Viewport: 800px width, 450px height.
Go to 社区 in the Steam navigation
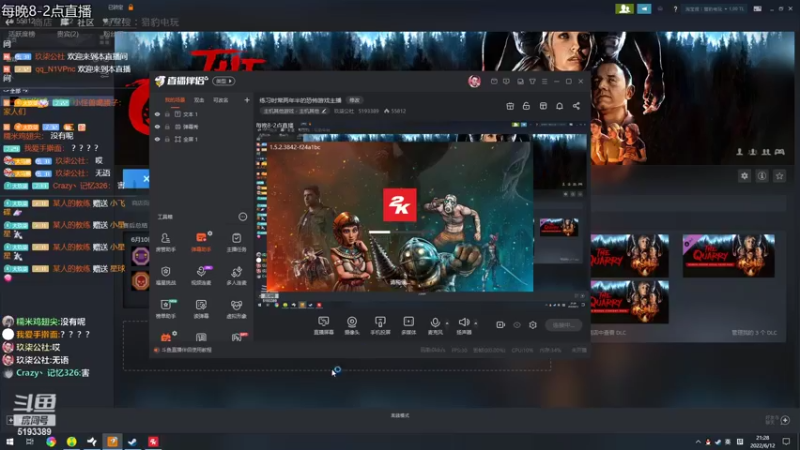85,22
